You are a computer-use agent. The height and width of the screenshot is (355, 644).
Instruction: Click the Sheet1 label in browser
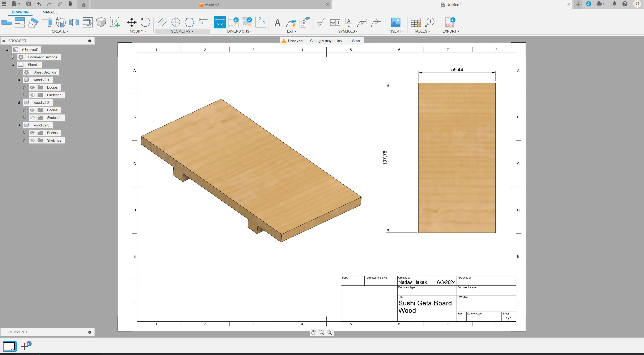tap(34, 64)
